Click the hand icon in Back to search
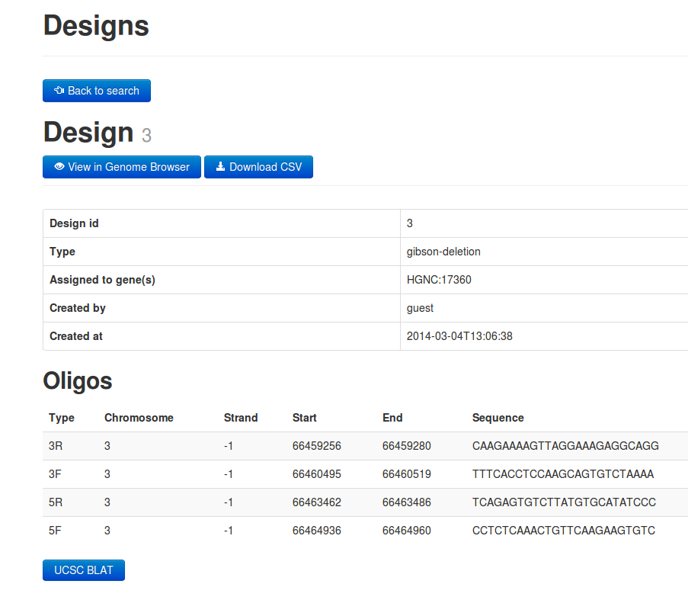This screenshot has width=688, height=616. pos(59,91)
